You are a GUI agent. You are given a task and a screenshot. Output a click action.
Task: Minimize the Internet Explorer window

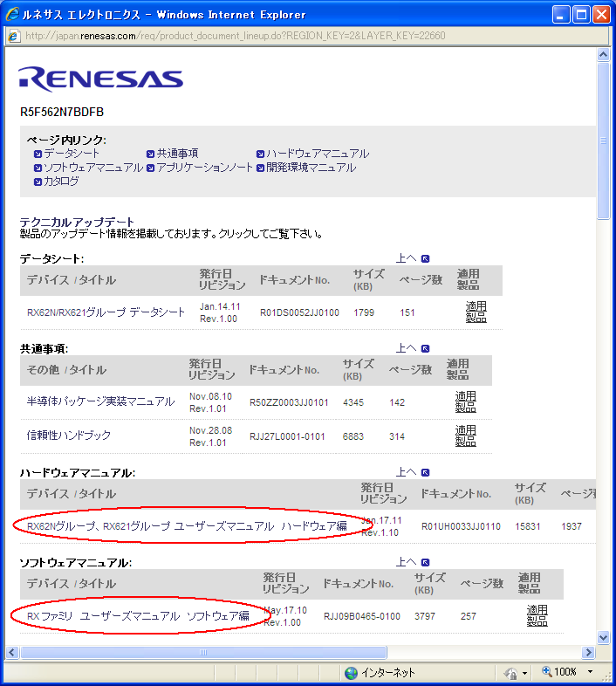(x=561, y=15)
